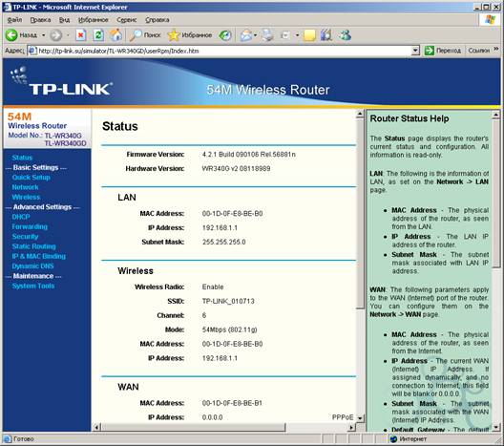The image size is (504, 446).
Task: Open the Ссылки links toolbar label
Action: coord(478,51)
